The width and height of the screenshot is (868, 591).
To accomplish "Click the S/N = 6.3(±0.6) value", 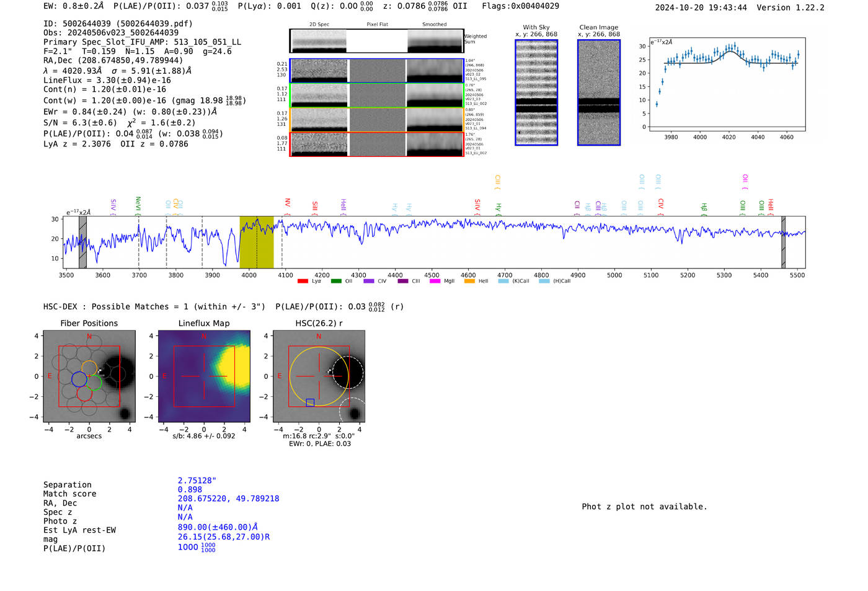I will click(80, 123).
